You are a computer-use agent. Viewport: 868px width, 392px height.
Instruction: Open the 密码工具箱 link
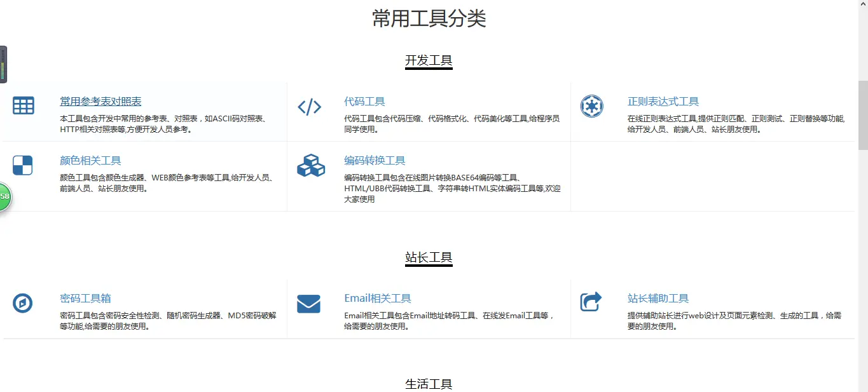[85, 297]
